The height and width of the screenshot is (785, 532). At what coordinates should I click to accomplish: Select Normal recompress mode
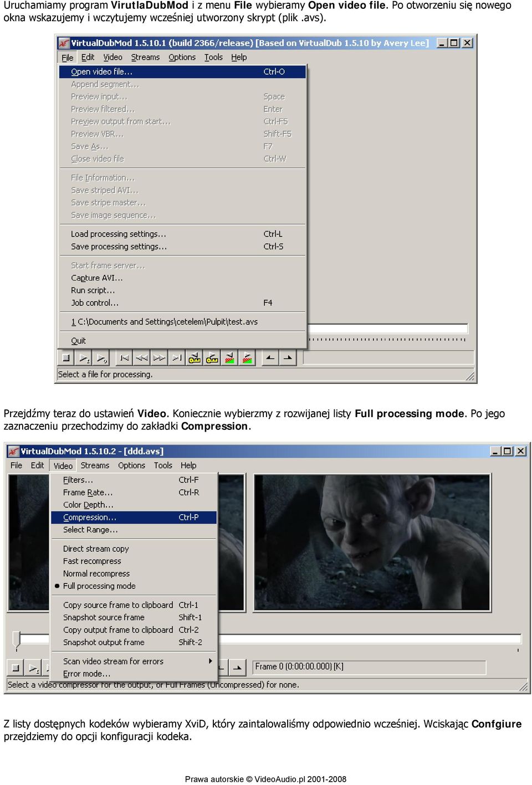click(96, 573)
